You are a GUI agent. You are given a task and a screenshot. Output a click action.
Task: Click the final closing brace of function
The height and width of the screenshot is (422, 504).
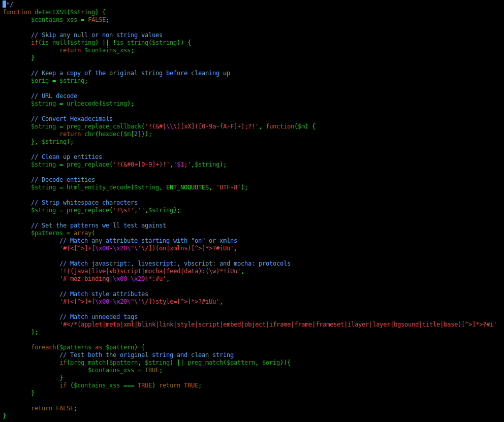4,416
